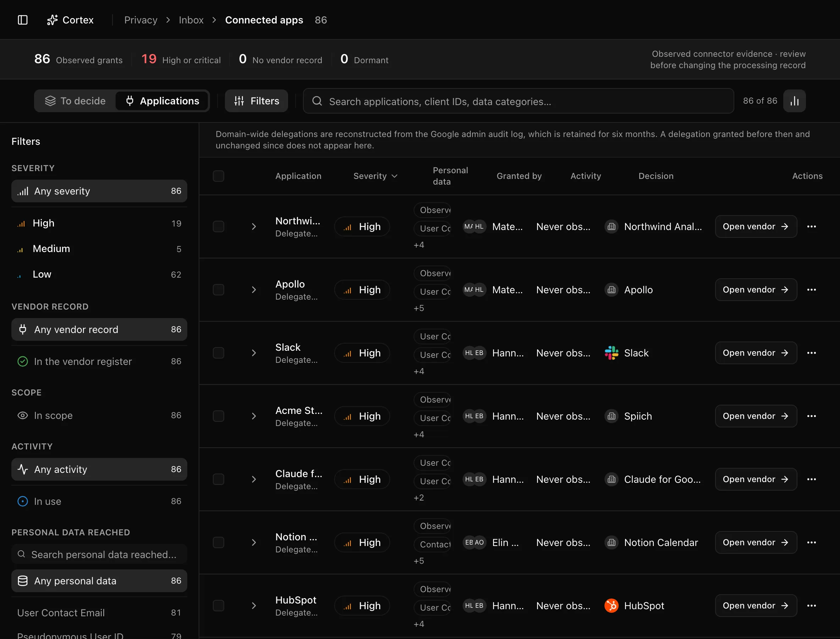Tick the select-all checkbox in table header
840x639 pixels.
tap(219, 176)
